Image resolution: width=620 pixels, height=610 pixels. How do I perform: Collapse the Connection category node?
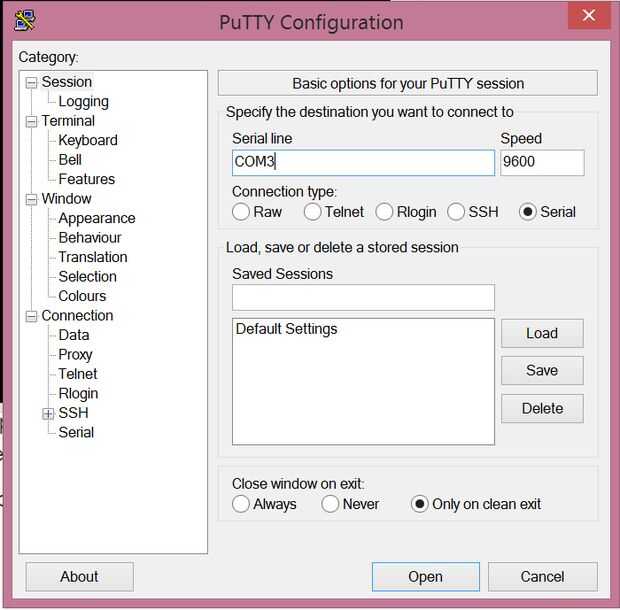pos(32,316)
